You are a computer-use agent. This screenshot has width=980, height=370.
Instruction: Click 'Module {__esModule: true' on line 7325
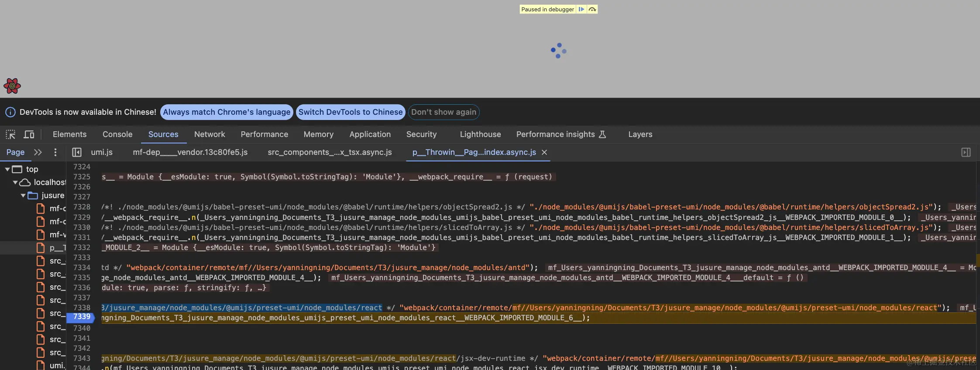pos(180,177)
